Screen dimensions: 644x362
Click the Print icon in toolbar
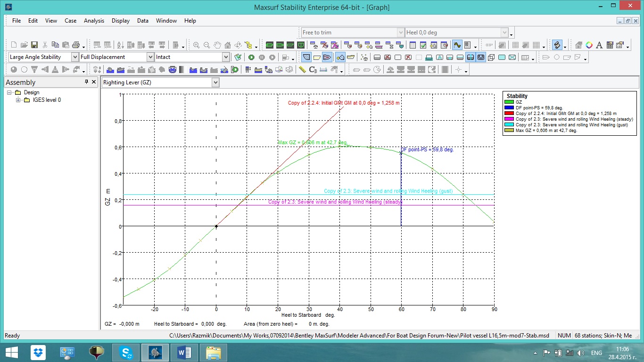click(76, 45)
